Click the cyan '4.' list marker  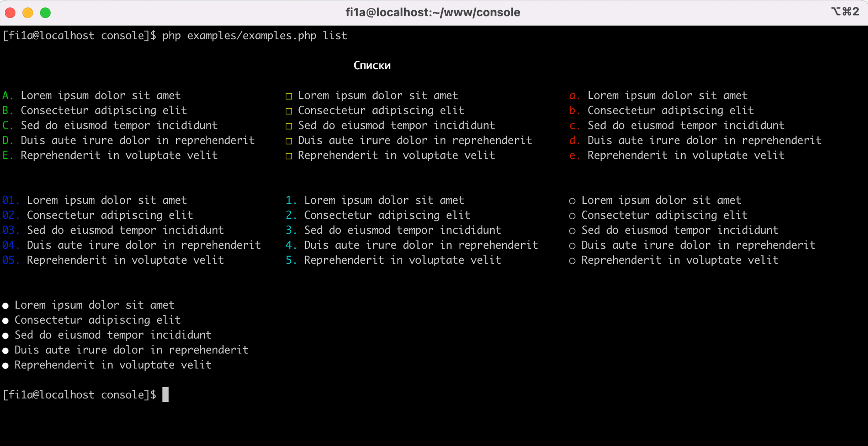pos(291,245)
